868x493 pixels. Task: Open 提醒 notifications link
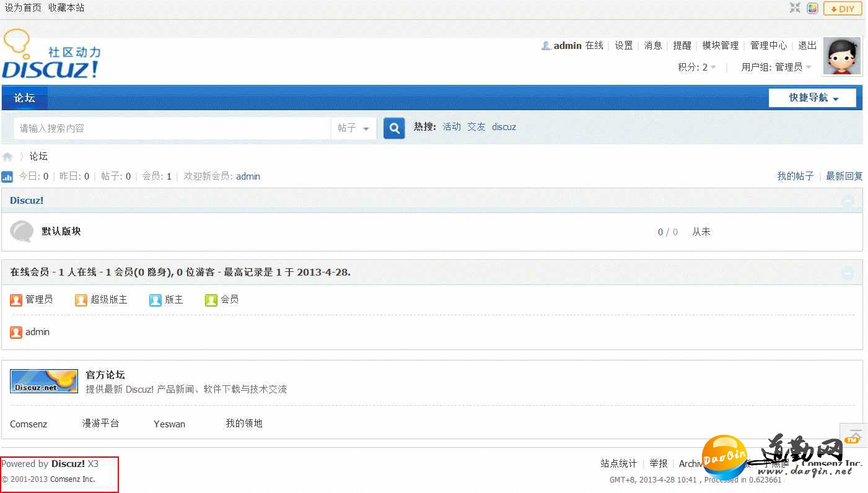pos(682,45)
